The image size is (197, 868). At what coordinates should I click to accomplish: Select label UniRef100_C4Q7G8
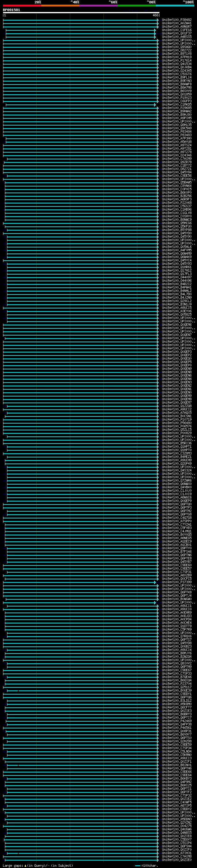[177, 518]
